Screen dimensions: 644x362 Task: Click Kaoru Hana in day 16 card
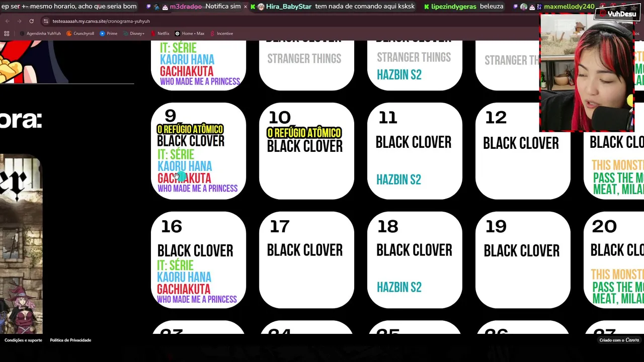(184, 278)
